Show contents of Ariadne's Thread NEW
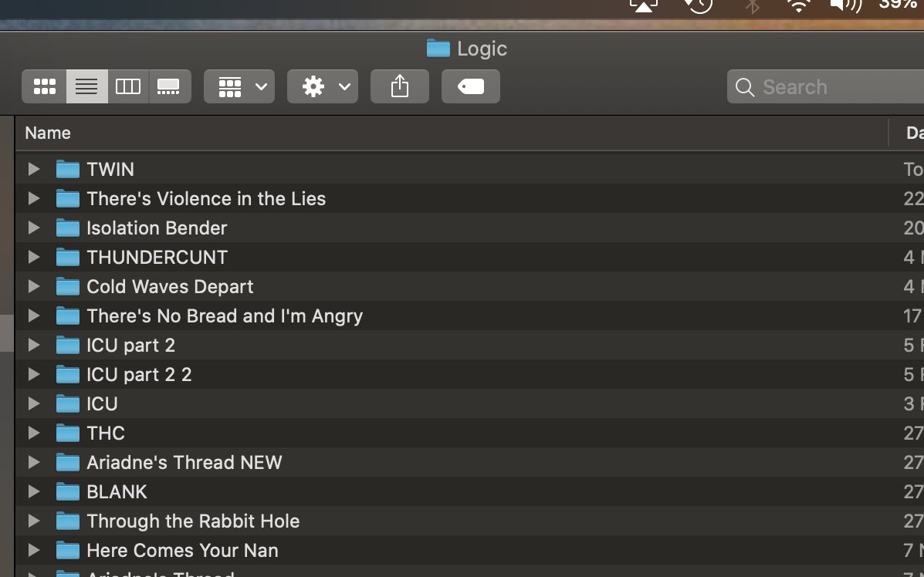 pyautogui.click(x=33, y=462)
